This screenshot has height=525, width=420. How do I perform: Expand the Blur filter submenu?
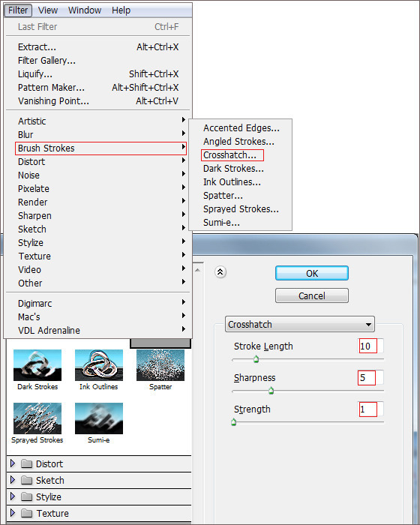pyautogui.click(x=97, y=134)
